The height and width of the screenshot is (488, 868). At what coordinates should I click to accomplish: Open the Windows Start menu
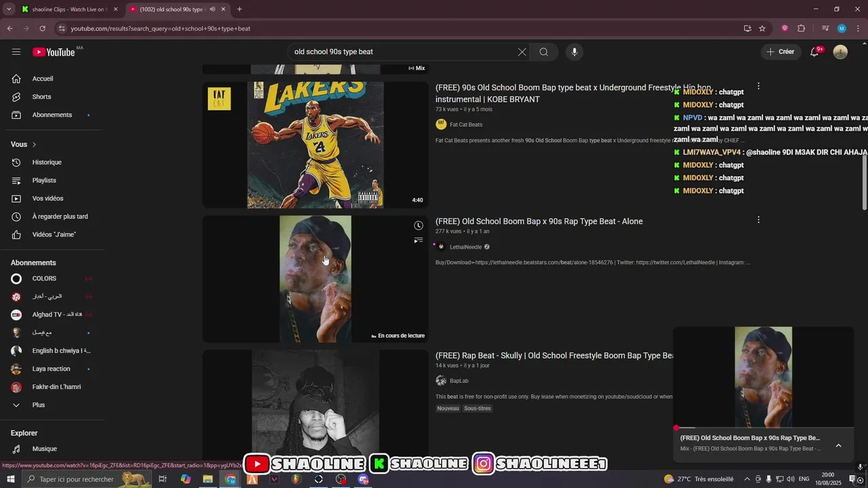(10, 479)
